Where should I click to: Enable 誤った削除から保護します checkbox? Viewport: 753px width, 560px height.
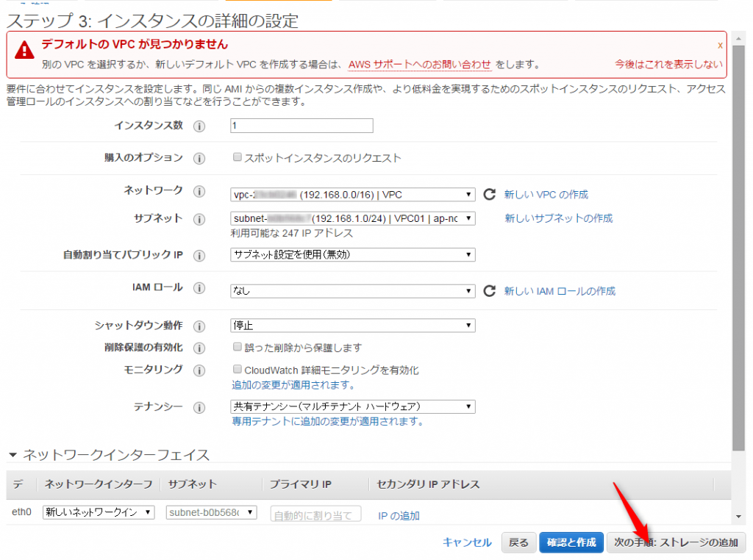tap(238, 347)
